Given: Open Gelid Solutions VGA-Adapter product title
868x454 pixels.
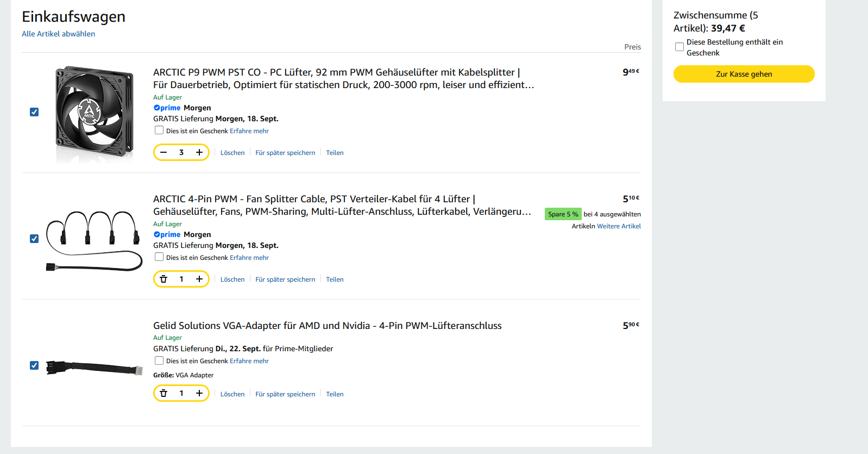Looking at the screenshot, I should click(328, 326).
